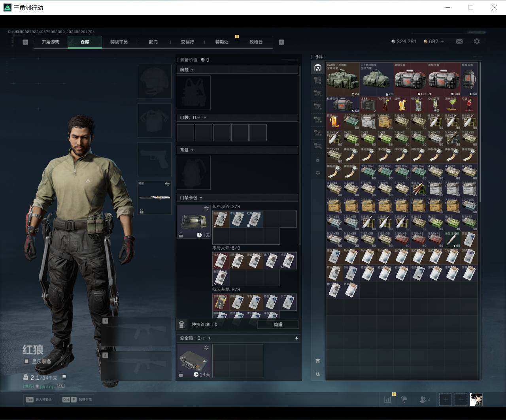Viewport: 506px width, 420px height.
Task: Click the quick keycard management icon
Action: [181, 325]
